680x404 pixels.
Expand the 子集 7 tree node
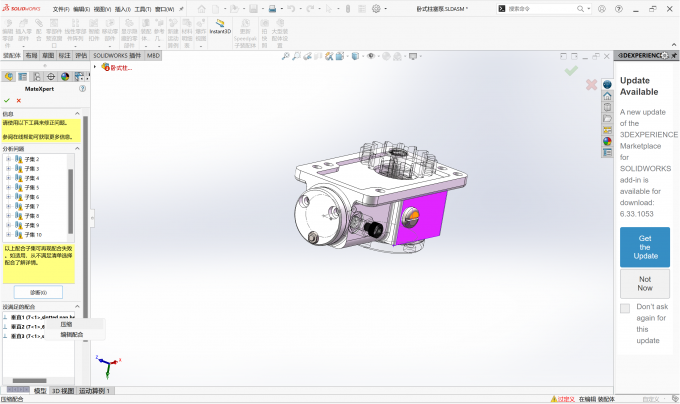[8, 206]
